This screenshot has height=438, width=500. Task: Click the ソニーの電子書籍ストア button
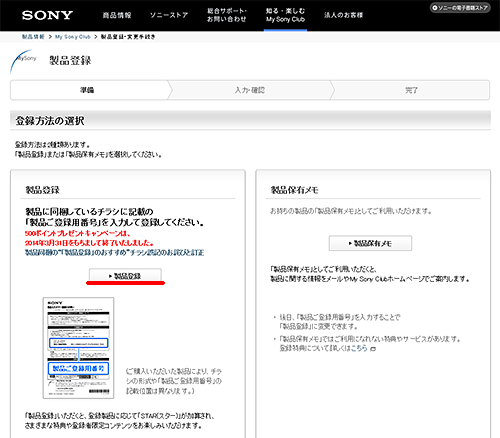(460, 8)
